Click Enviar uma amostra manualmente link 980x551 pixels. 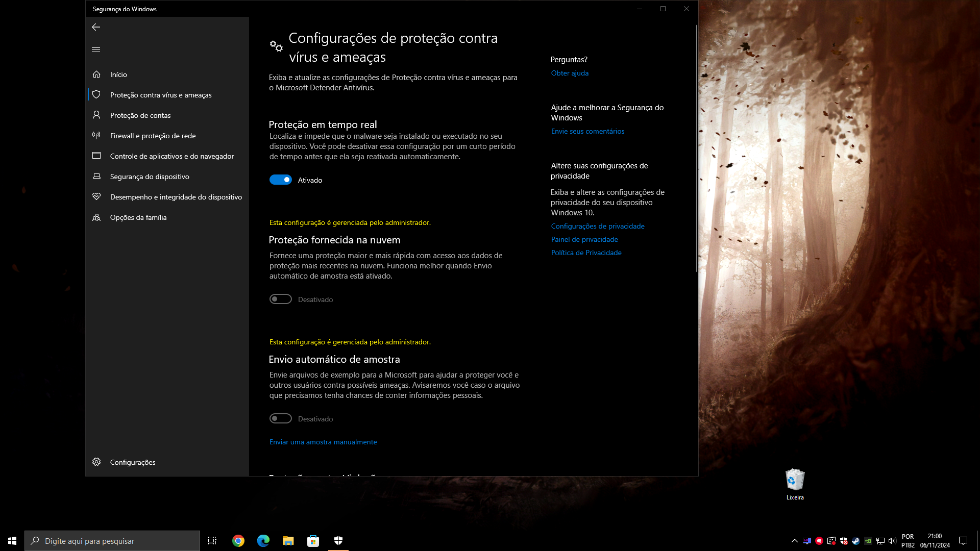point(323,442)
